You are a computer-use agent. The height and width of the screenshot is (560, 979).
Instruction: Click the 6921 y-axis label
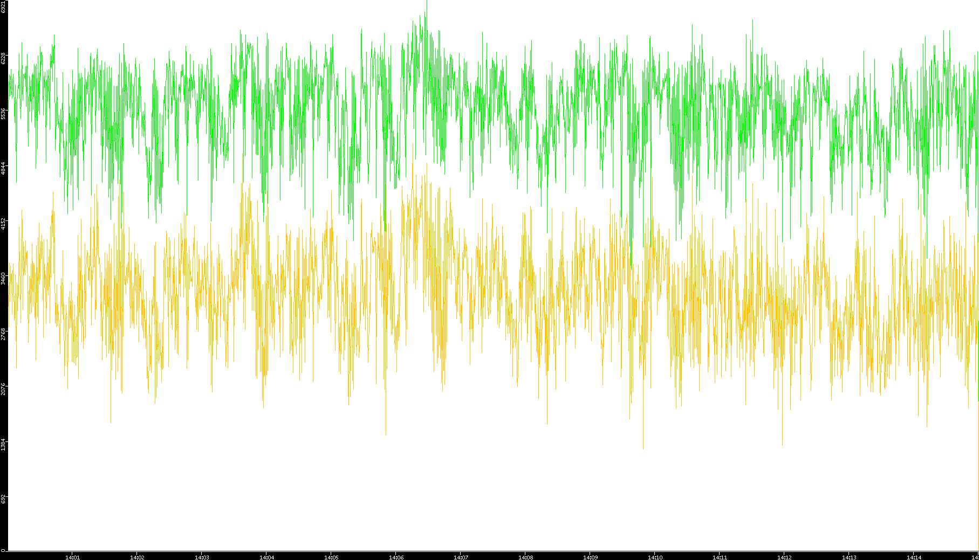coord(3,6)
